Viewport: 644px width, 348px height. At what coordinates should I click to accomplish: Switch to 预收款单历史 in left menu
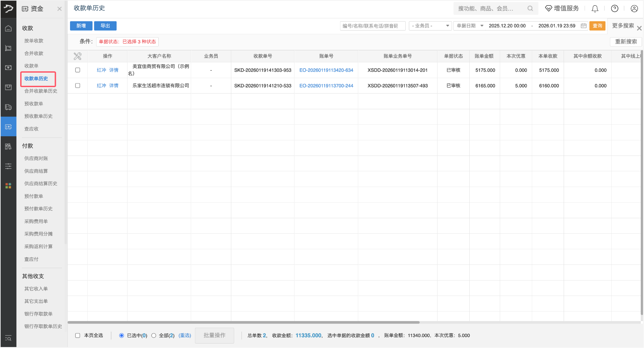coord(38,116)
